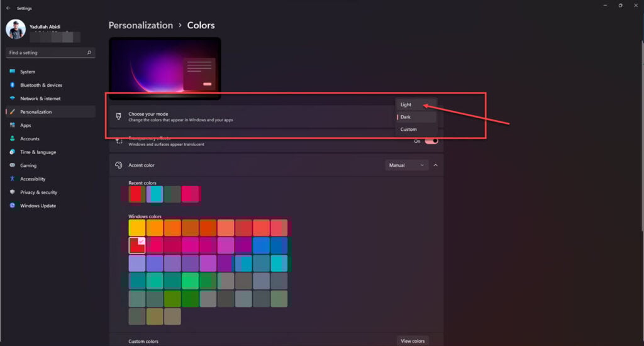The height and width of the screenshot is (346, 644).
Task: Click the search magnifier icon
Action: click(x=89, y=53)
